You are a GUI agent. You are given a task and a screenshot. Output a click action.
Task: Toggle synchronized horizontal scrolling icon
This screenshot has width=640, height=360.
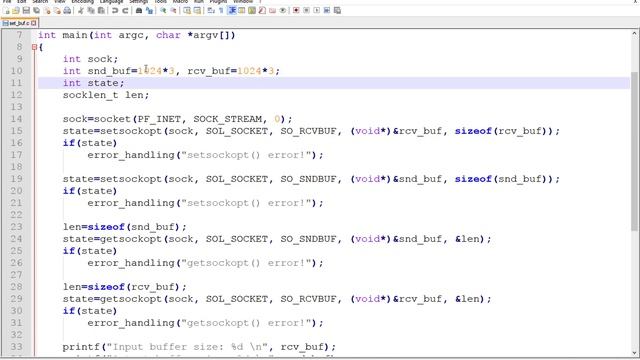[197, 10]
